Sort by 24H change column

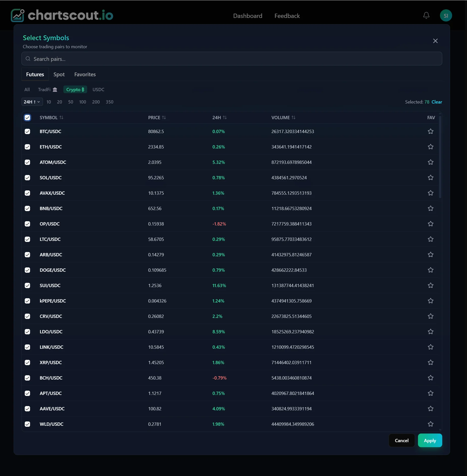point(219,117)
